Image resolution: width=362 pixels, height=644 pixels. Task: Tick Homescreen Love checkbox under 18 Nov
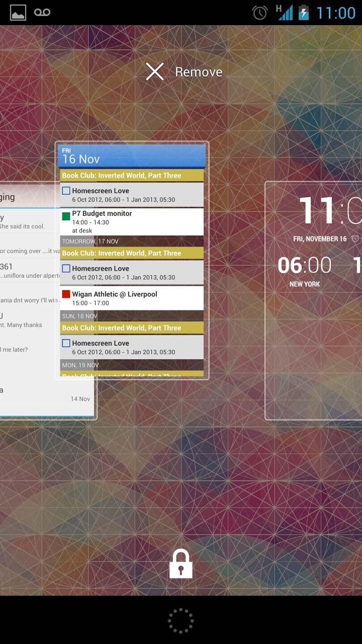[x=66, y=343]
